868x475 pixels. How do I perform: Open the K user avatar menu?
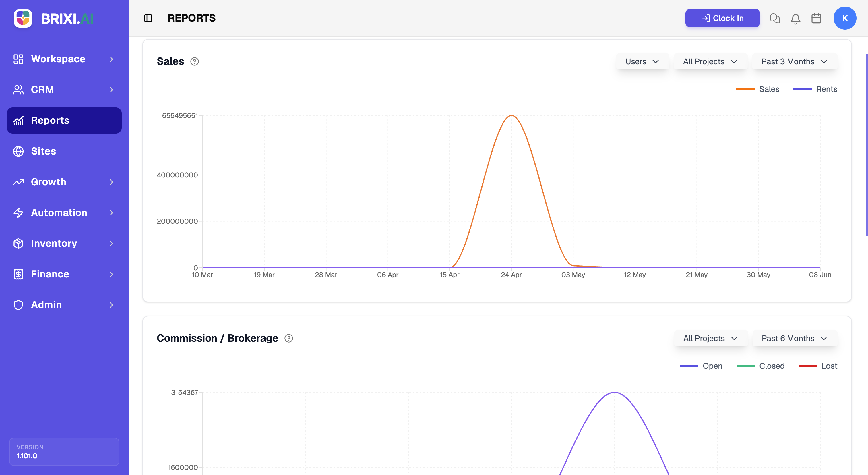pos(845,18)
